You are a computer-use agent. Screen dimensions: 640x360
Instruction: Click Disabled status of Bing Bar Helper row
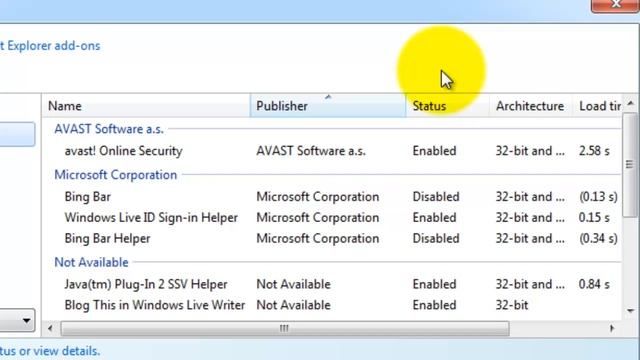pyautogui.click(x=436, y=238)
